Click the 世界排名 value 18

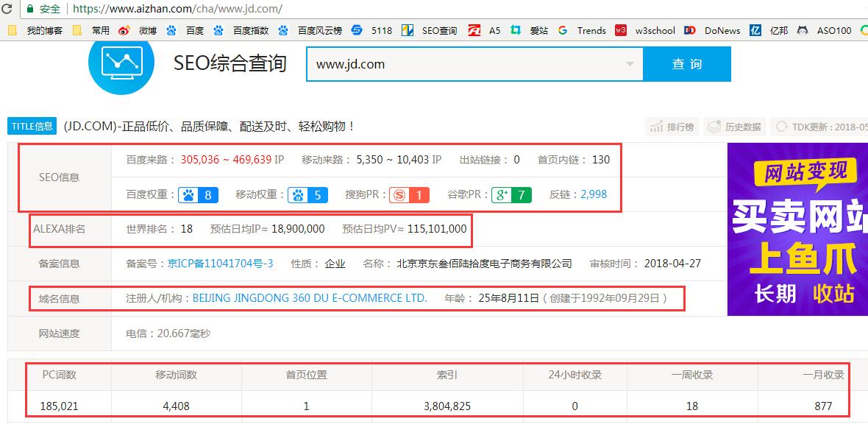coord(187,229)
